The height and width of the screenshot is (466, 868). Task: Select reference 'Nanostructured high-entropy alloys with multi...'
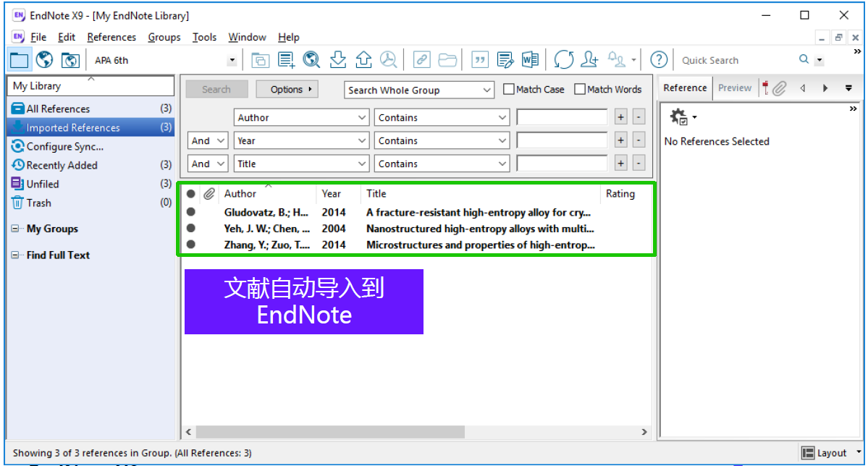[x=480, y=229]
